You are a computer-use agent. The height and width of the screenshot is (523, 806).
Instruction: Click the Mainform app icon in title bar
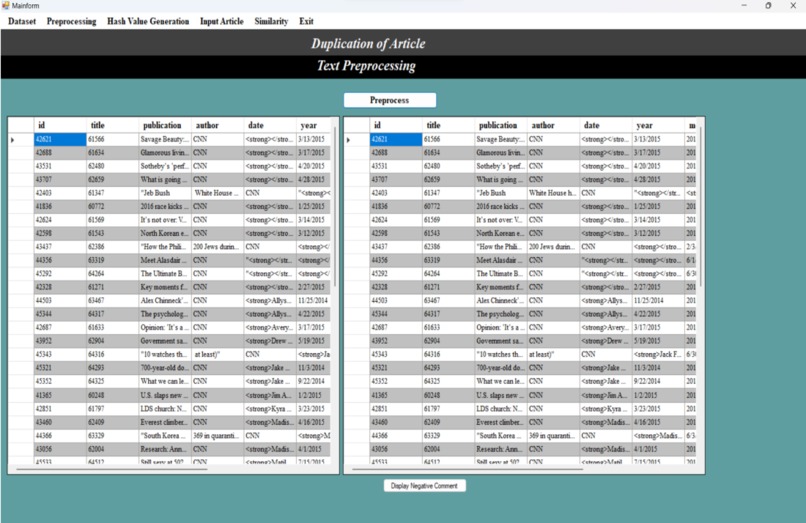click(x=6, y=6)
